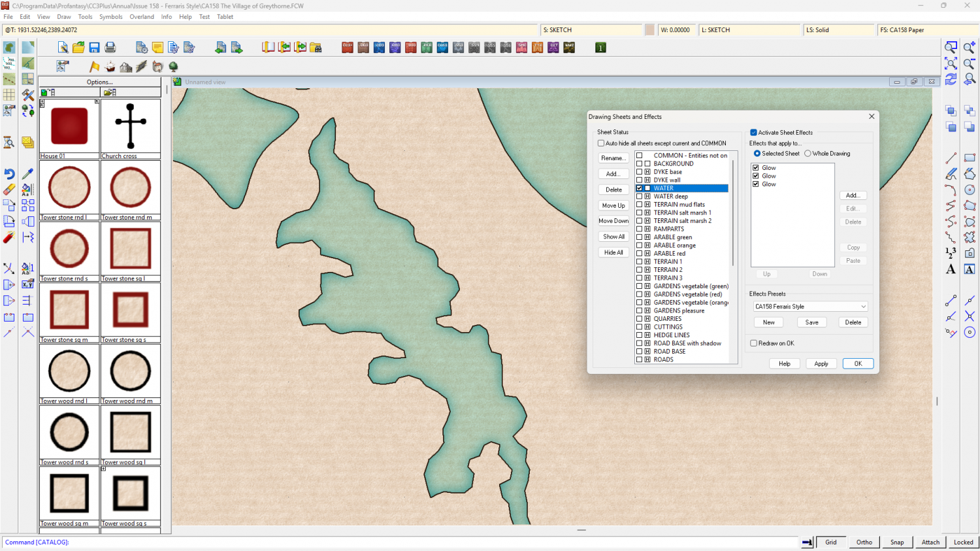Click the sailing ship symbol catalog icon
The height and width of the screenshot is (551, 980).
(x=110, y=67)
